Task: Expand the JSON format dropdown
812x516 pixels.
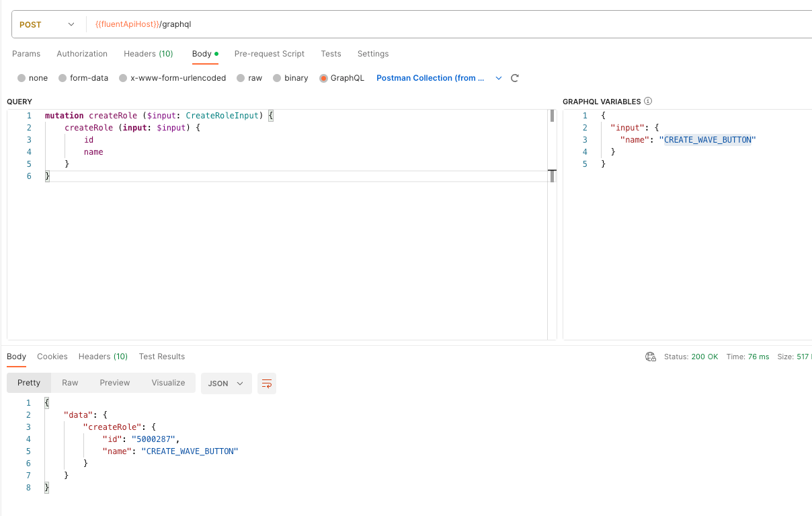Action: coord(226,383)
